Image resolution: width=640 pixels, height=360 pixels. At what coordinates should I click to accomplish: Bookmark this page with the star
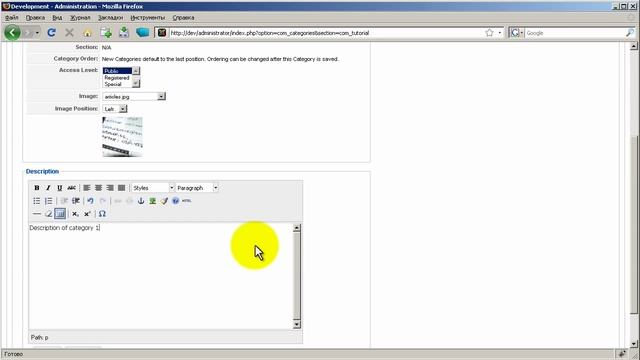tap(489, 33)
